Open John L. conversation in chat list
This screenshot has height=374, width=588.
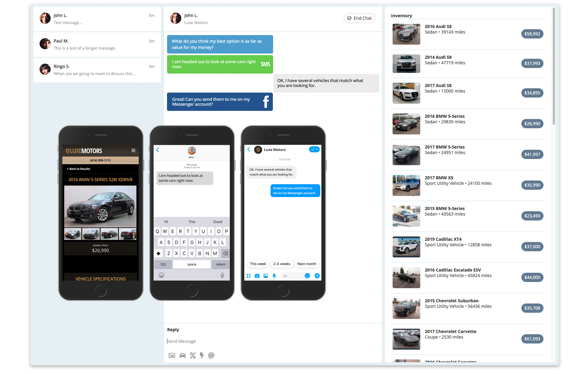(97, 19)
